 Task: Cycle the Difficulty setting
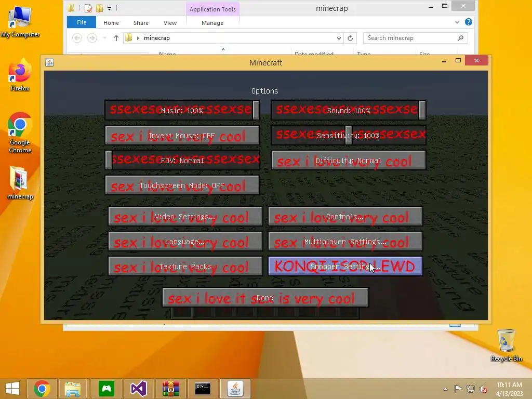(349, 160)
